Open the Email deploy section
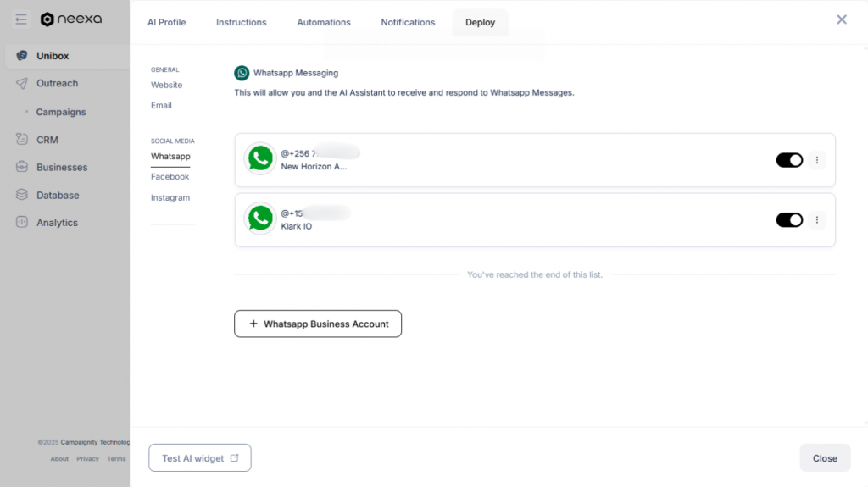Screen dimensions: 868x487 click(161, 106)
